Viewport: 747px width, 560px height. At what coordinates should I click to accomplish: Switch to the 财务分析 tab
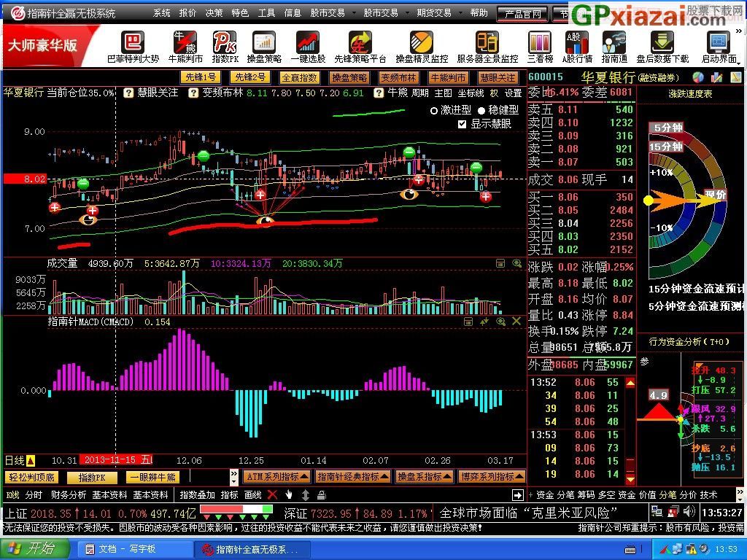(x=69, y=495)
